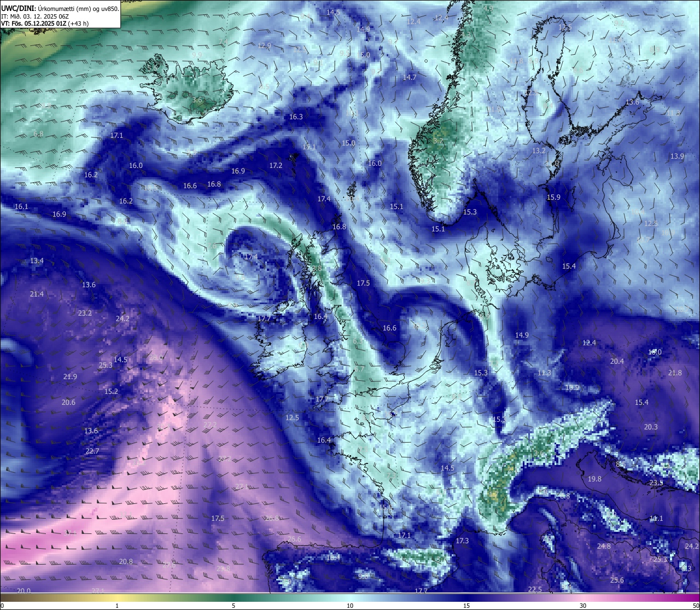
Task: Click the 3.6 value over Iceland
Action: [197, 100]
